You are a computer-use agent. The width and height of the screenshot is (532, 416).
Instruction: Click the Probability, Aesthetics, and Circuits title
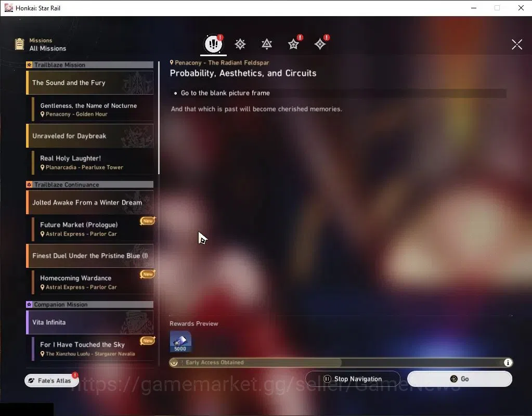[243, 73]
